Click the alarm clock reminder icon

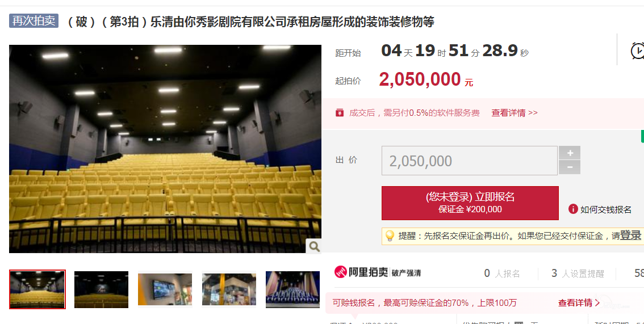point(637,51)
